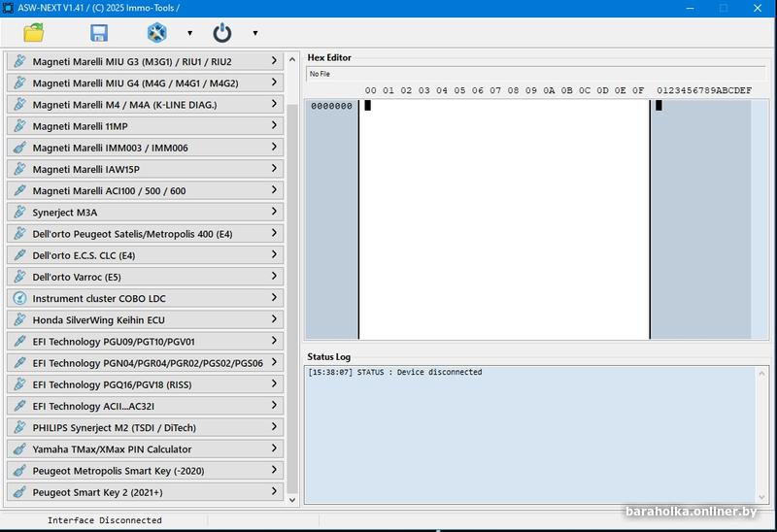
Task: Click icon beside Magneti Marelli M4 / M4A entry
Action: tap(19, 105)
